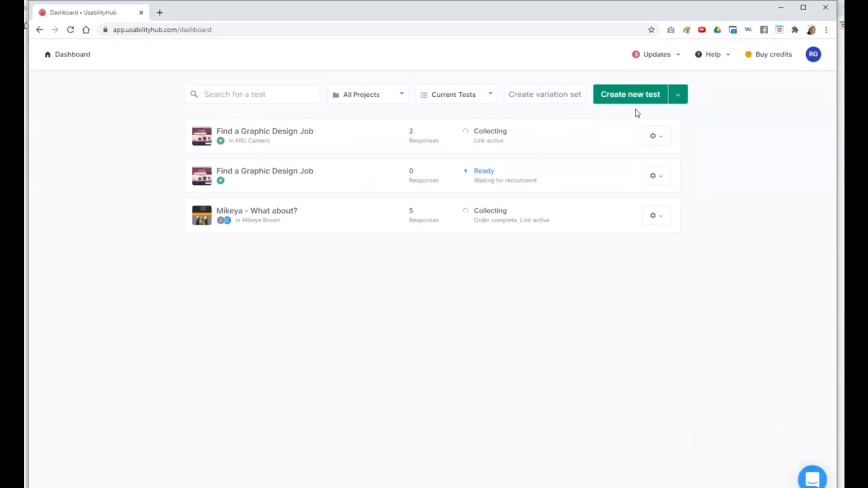The image size is (868, 488).
Task: Open Mikeya - What about? test thumbnail
Action: click(x=202, y=216)
